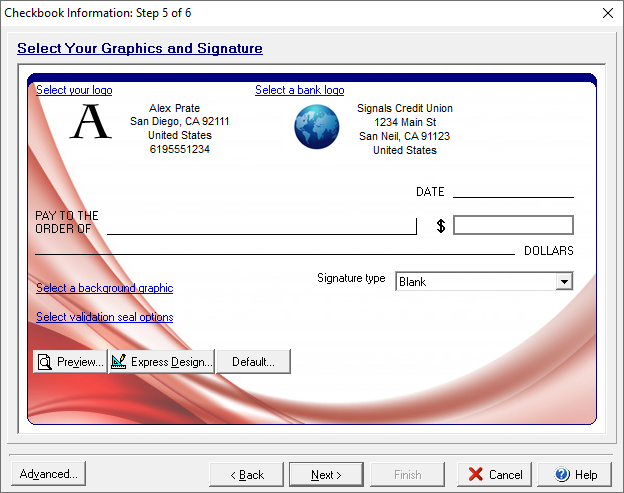Open the Select a bank logo link
624x493 pixels.
300,90
